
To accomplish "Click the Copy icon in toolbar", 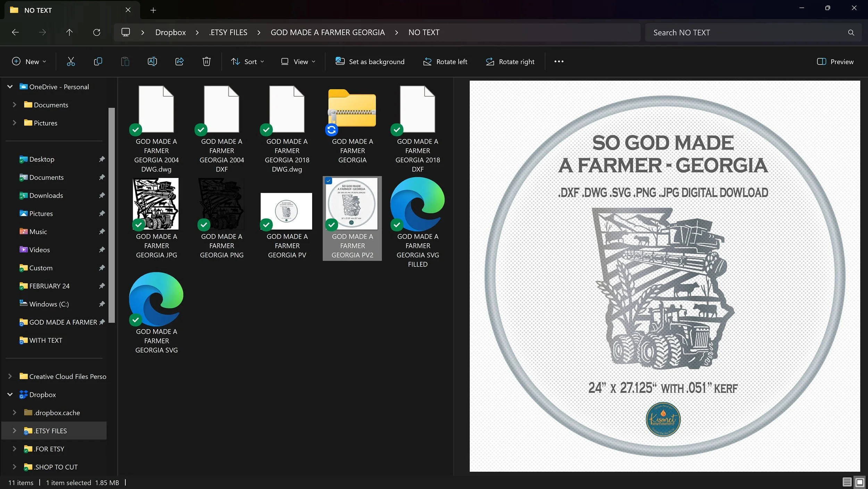I will [x=98, y=62].
